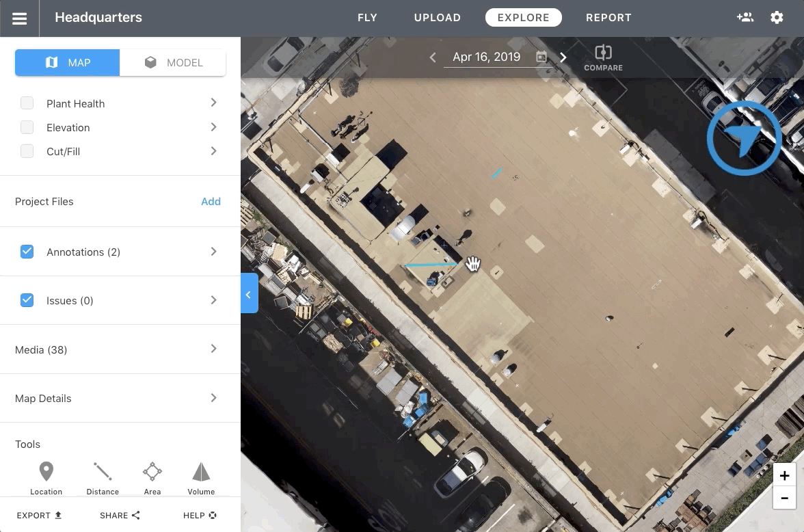Viewport: 804px width, 532px height.
Task: Select the long blue annotation line on map
Action: point(431,265)
